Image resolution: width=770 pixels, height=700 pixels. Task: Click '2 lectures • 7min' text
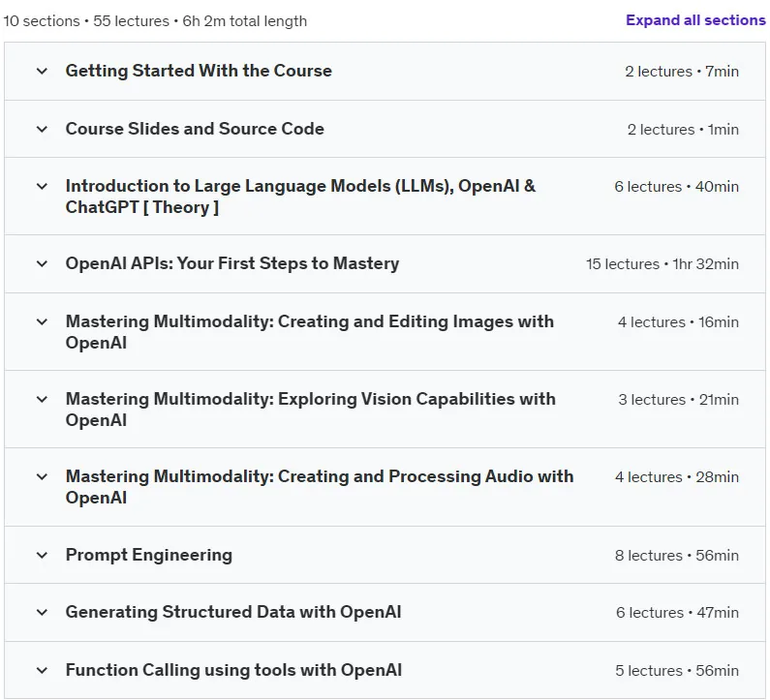click(682, 72)
